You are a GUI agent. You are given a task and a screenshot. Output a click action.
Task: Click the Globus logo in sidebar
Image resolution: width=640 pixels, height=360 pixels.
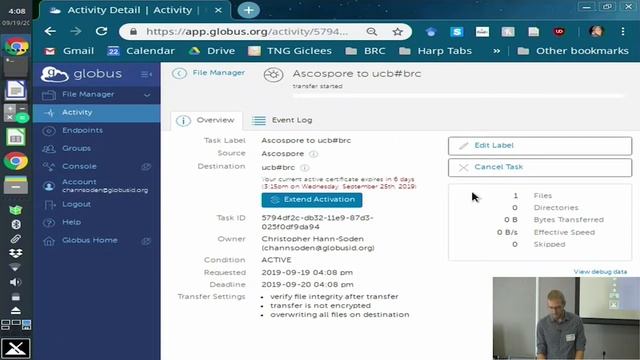pyautogui.click(x=81, y=74)
